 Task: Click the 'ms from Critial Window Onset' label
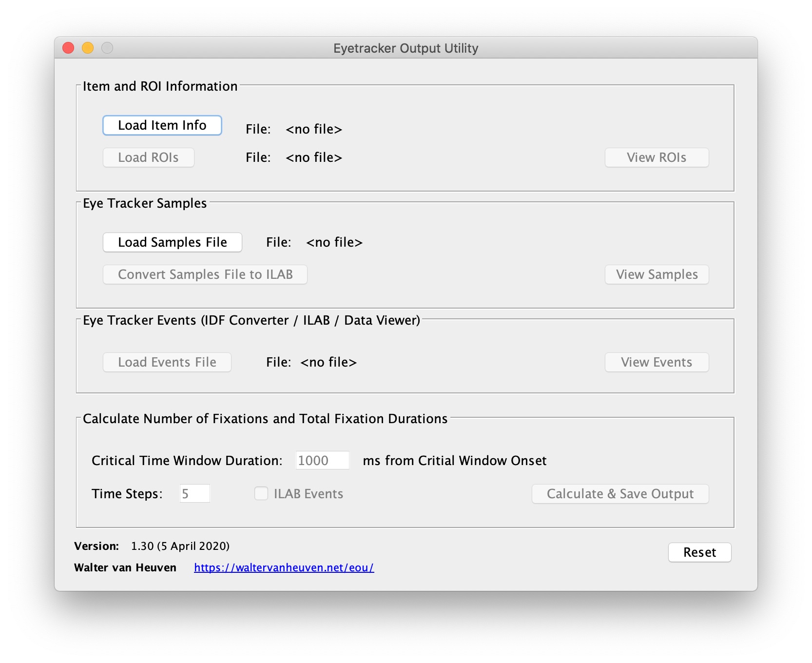[x=455, y=461]
